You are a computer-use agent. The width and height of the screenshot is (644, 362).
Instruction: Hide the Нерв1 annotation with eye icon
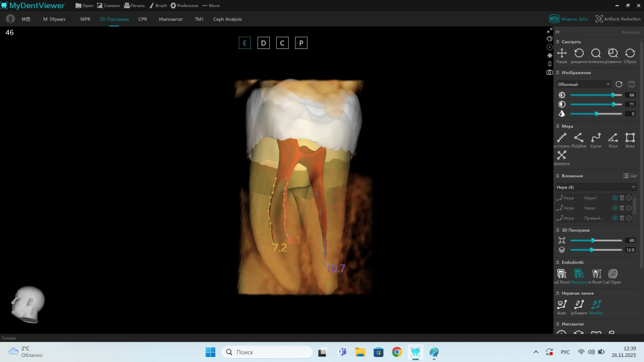[614, 198]
